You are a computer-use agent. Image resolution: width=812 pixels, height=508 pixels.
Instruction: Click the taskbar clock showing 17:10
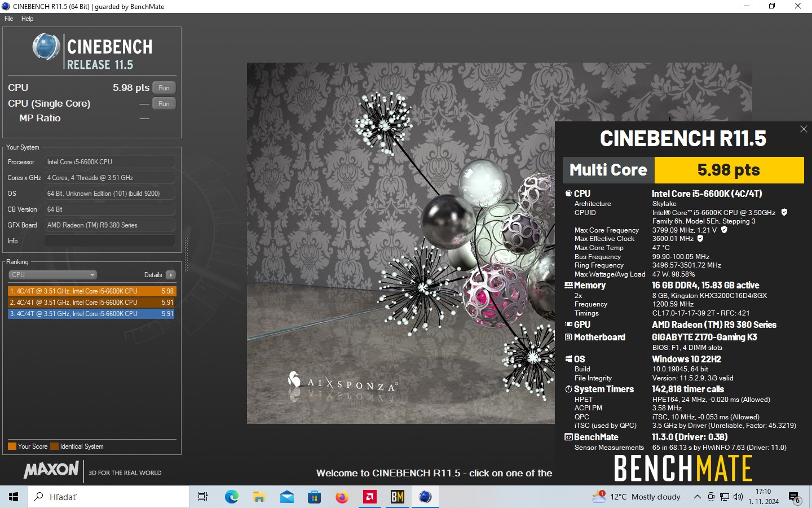point(764,497)
